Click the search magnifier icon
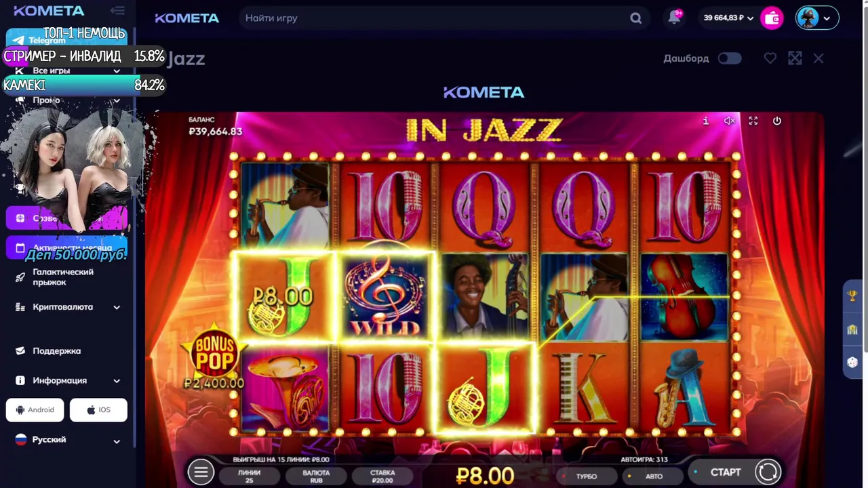The image size is (868, 488). coord(635,18)
